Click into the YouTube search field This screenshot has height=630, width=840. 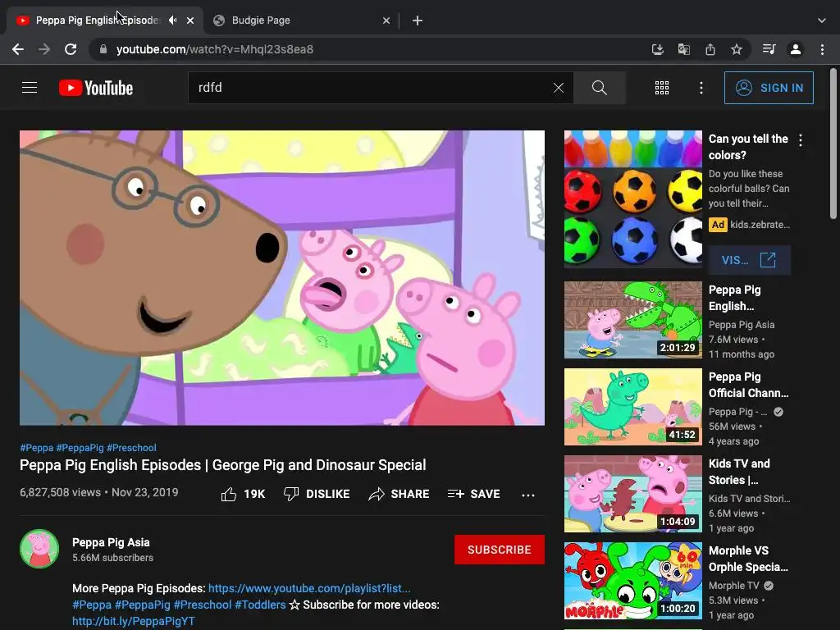click(x=370, y=87)
